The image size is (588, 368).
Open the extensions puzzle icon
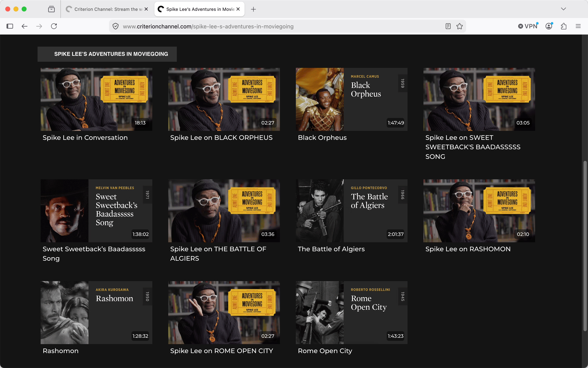pos(564,26)
